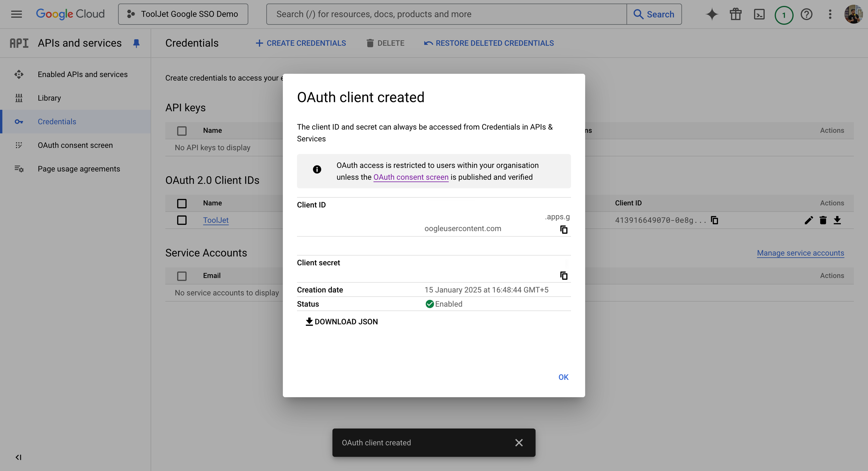Click edit pencil for ToolJet client
The width and height of the screenshot is (868, 471).
click(809, 220)
